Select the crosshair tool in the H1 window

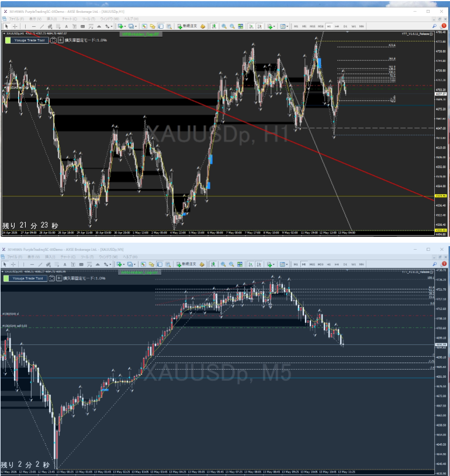pyautogui.click(x=15, y=26)
